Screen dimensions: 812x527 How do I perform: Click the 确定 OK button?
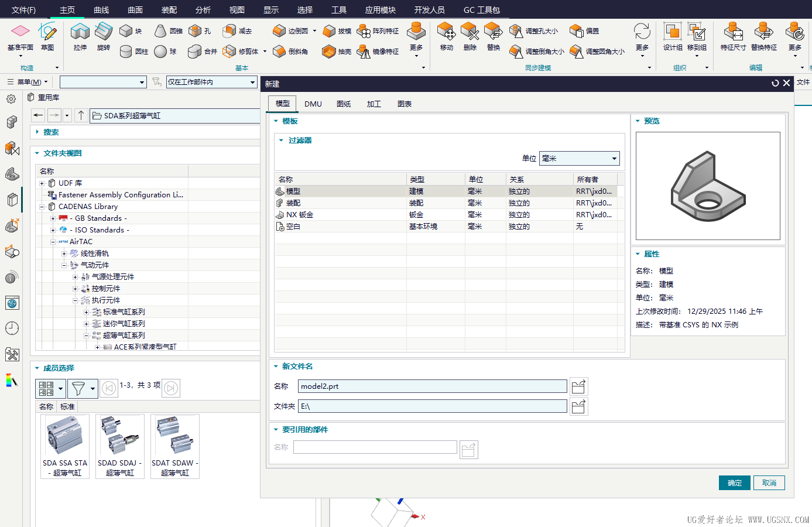click(x=734, y=483)
